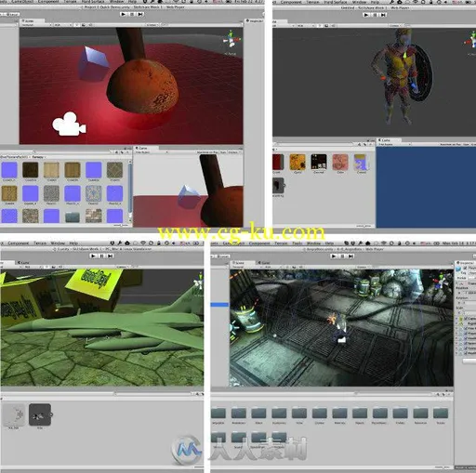Select the highlighted blue row in sci-fi hierarchy
476x473 pixels.
coord(219,305)
